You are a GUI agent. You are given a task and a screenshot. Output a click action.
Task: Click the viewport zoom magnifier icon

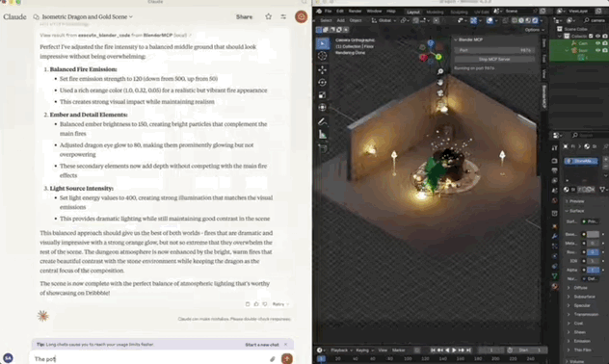coord(440,71)
